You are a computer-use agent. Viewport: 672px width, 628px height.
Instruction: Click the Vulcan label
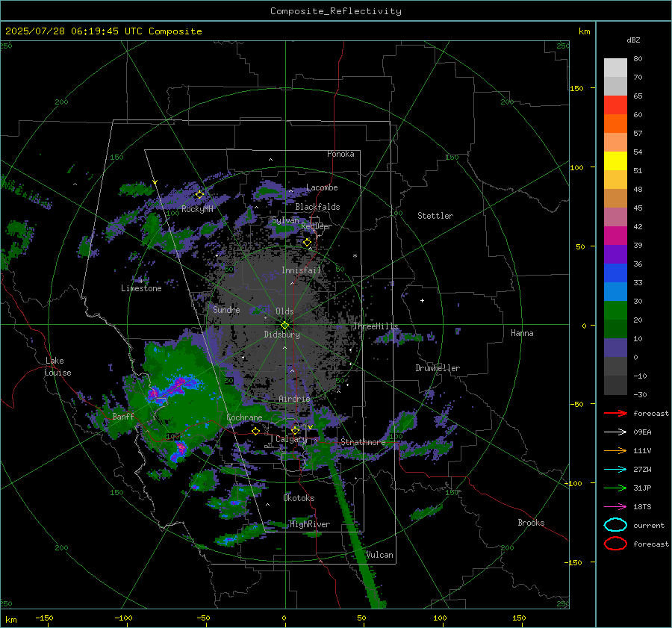[x=380, y=555]
